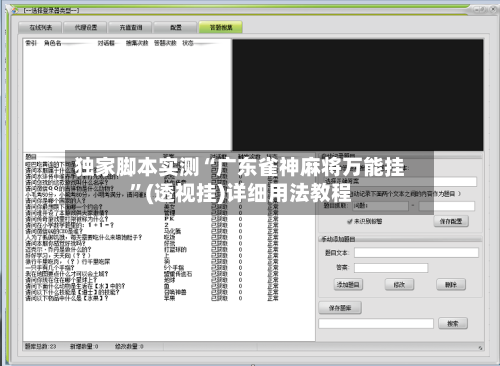Toggle the 未识别报警 checkbox

pos(349,221)
